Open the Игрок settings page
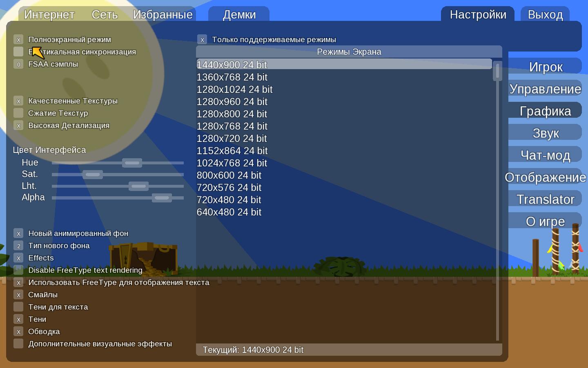Image resolution: width=588 pixels, height=368 pixels. point(546,67)
